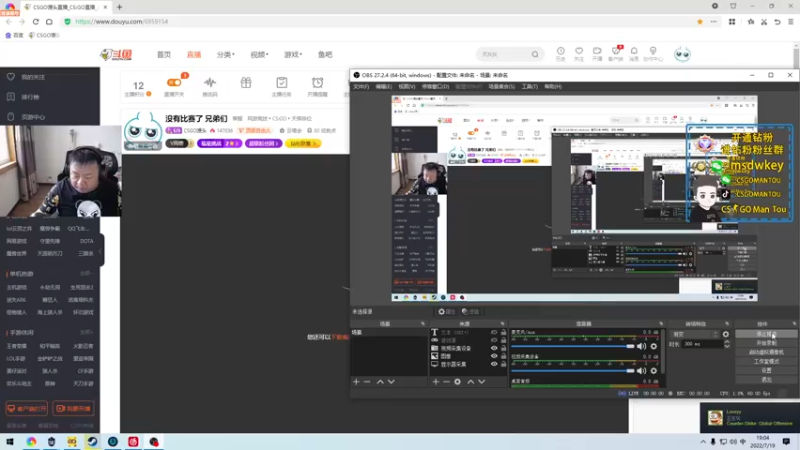Lock the 视频采集设备 source
Screen dimensions: 800x450
(x=504, y=348)
